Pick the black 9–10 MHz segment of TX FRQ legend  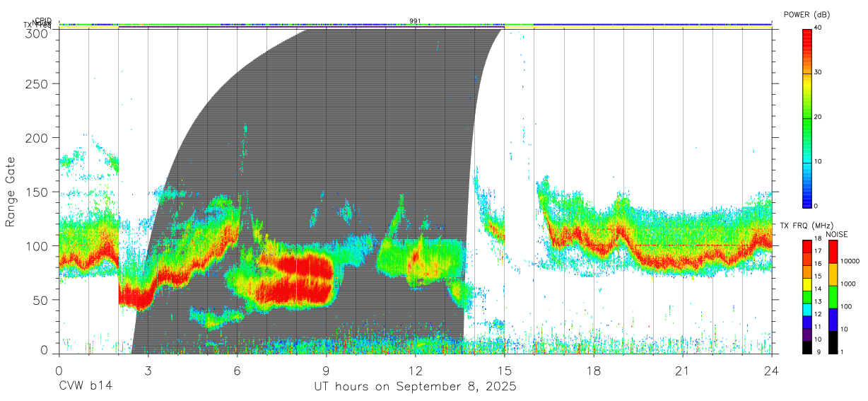tap(807, 346)
